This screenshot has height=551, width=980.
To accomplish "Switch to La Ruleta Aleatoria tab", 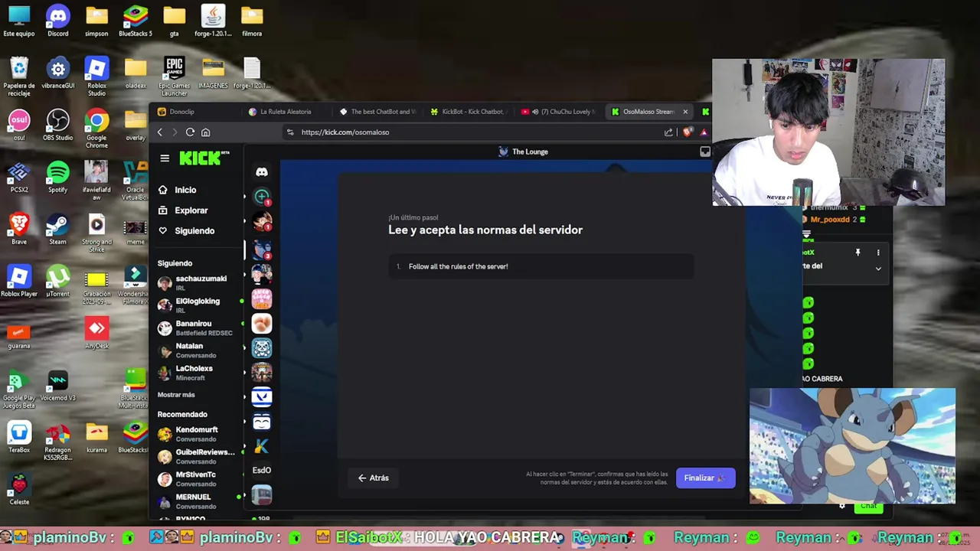I will (286, 112).
